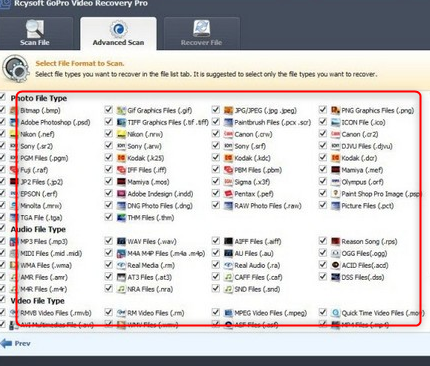Viewport: 430px width, 366px height.
Task: Uncheck the JPG/JPEG checkbox
Action: (x=216, y=110)
